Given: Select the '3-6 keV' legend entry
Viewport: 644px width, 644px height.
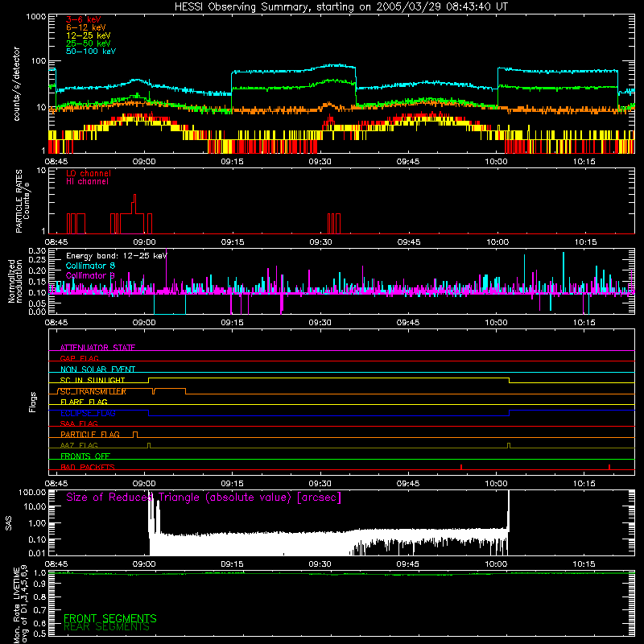Looking at the screenshot, I should click(84, 19).
